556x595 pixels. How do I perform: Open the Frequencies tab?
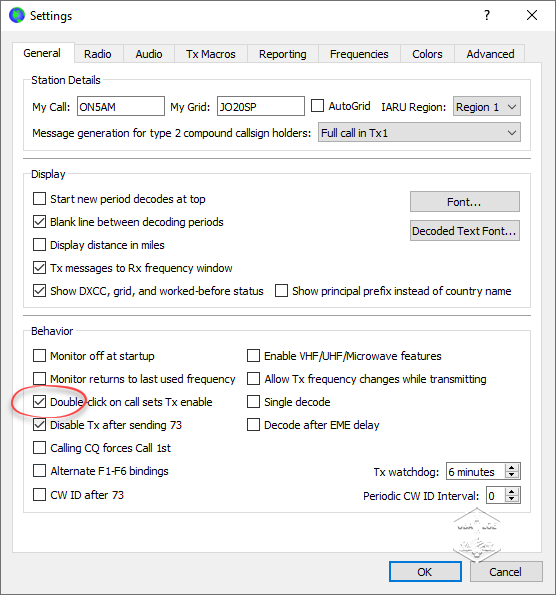[x=359, y=54]
